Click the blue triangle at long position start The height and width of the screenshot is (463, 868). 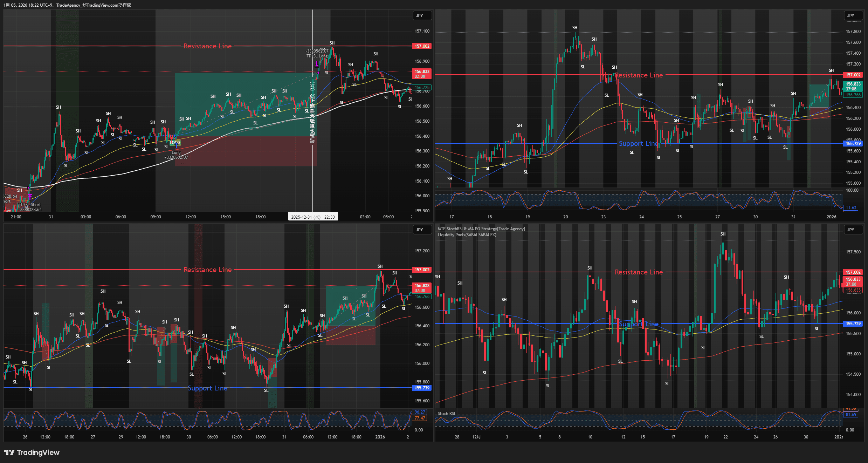coord(175,136)
